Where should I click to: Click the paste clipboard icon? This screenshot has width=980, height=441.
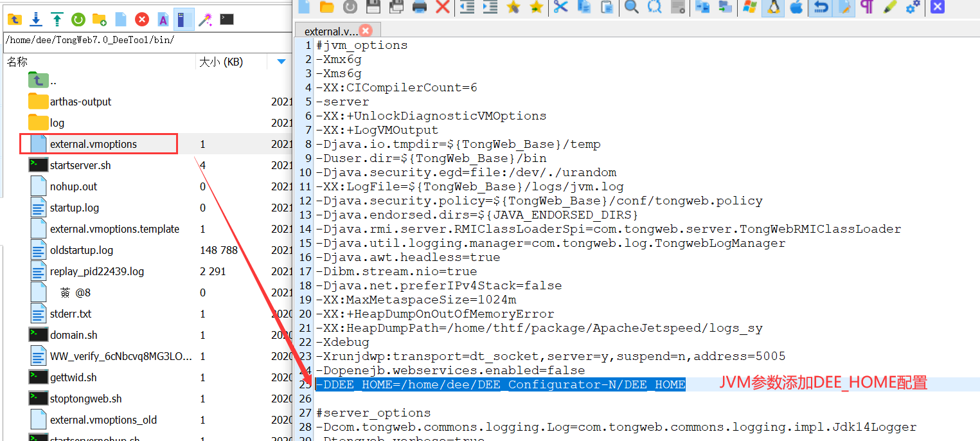607,6
